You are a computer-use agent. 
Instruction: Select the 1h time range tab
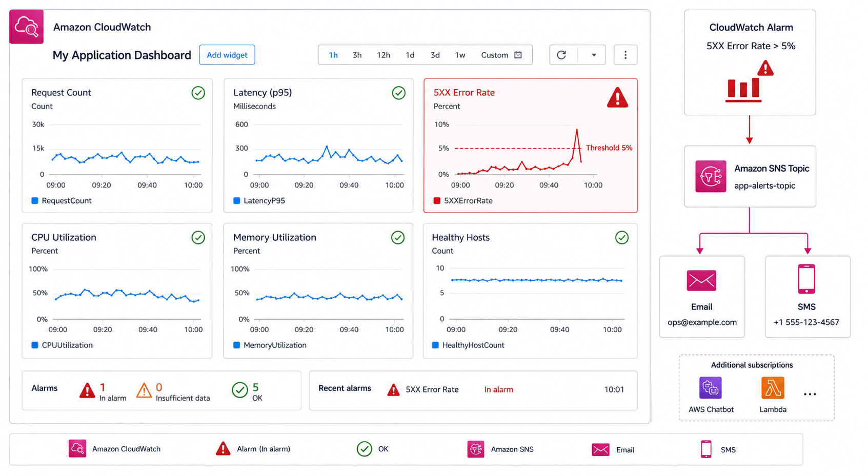tap(333, 55)
